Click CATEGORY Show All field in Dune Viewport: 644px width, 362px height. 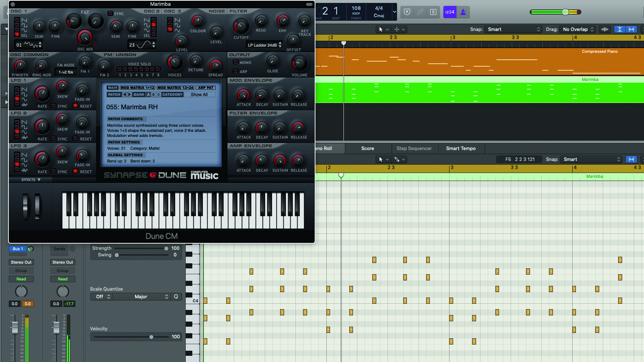[x=199, y=94]
